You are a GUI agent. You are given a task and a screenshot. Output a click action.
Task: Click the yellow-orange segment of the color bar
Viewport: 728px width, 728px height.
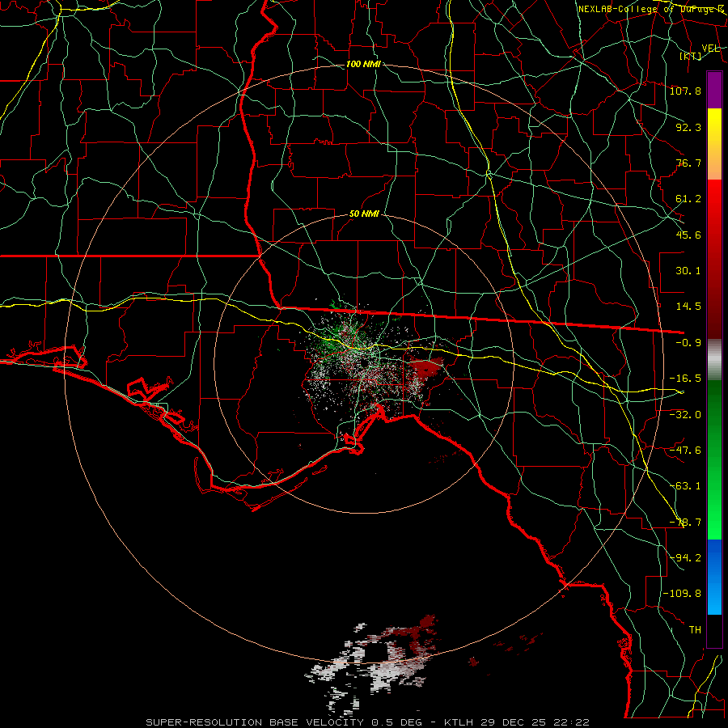click(714, 144)
